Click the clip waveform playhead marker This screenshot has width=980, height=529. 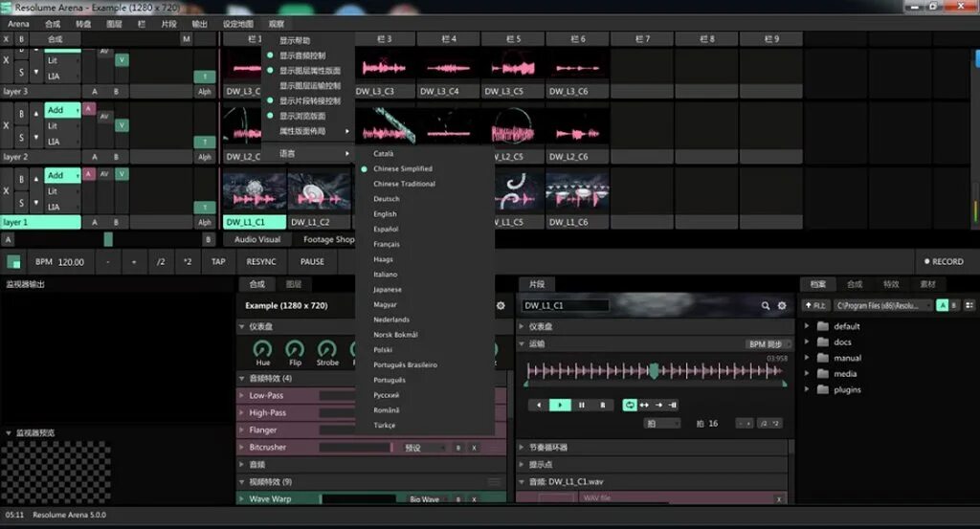654,371
